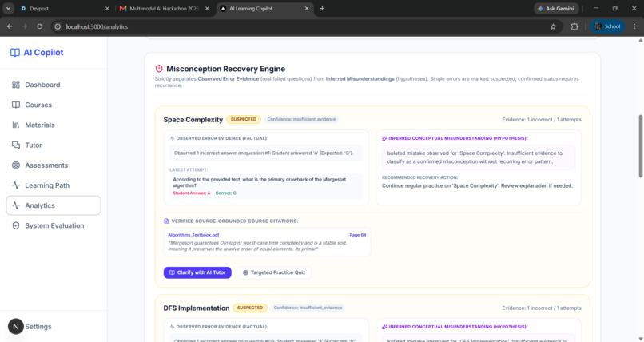
Task: Open Learning Path in the sidebar
Action: [x=54, y=185]
